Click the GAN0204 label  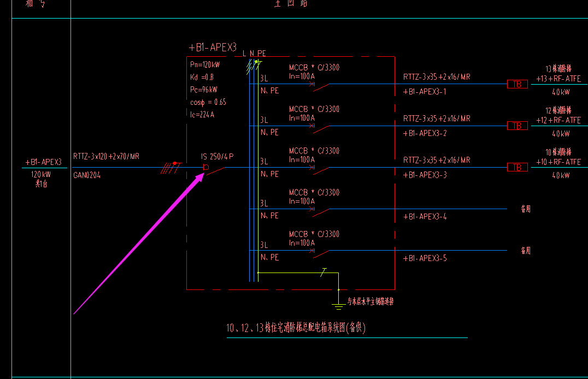pyautogui.click(x=87, y=175)
